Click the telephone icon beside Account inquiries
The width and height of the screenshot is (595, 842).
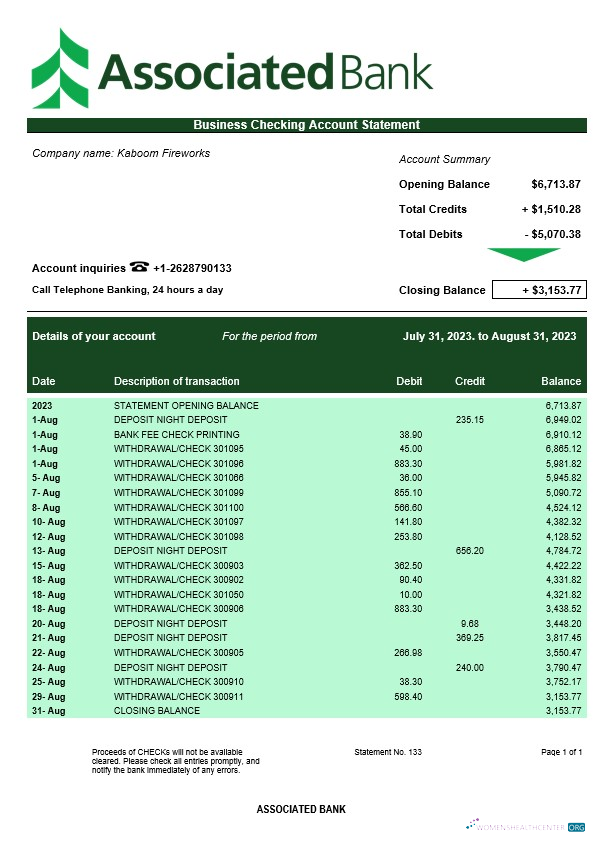pos(139,266)
